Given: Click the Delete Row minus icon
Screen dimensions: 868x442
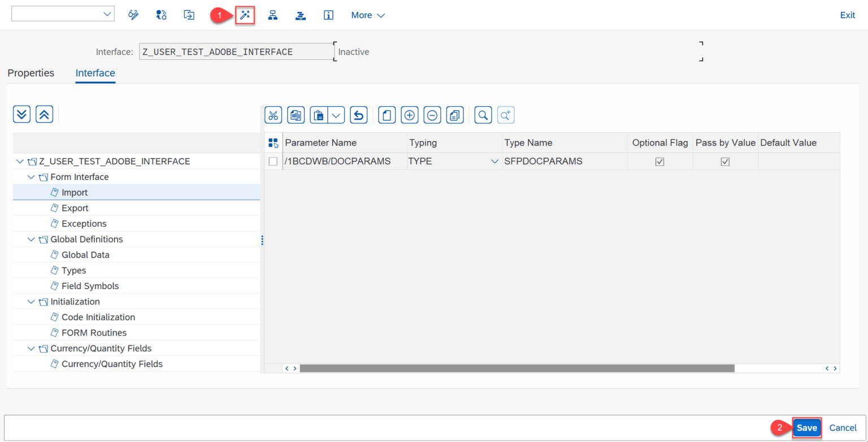Looking at the screenshot, I should click(x=432, y=115).
